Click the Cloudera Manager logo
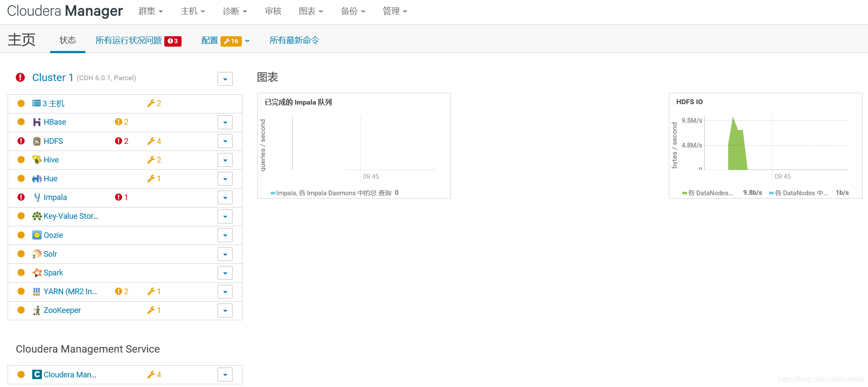Screen dimensions: 868x387 click(65, 11)
